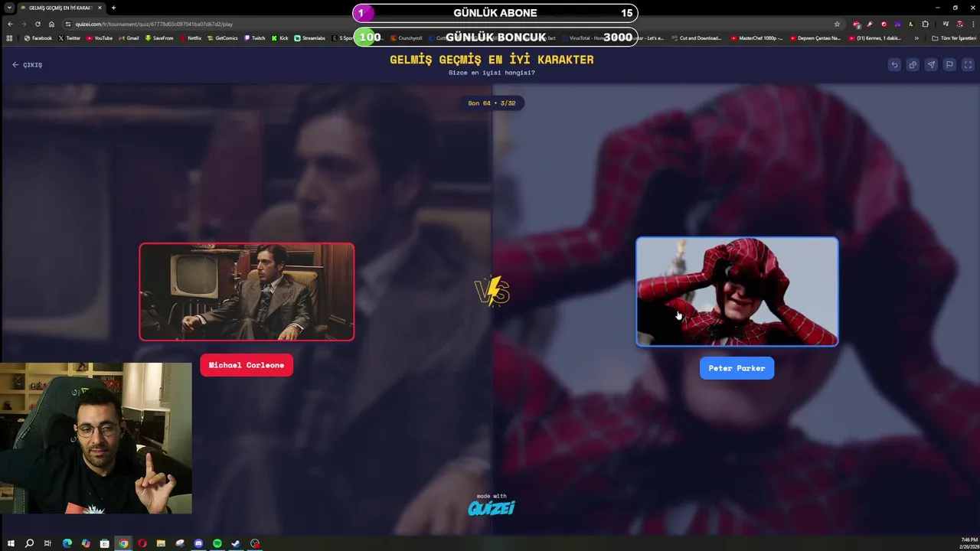Screen dimensions: 980x551
Task: Reload the current page
Action: [x=38, y=24]
